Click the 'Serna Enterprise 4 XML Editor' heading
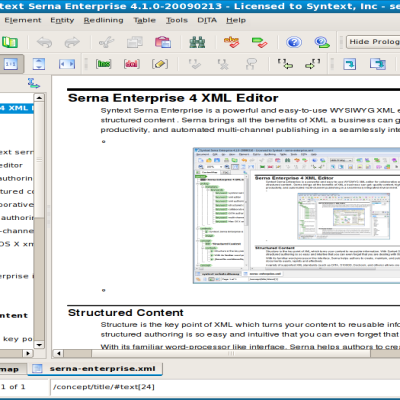 (x=173, y=98)
